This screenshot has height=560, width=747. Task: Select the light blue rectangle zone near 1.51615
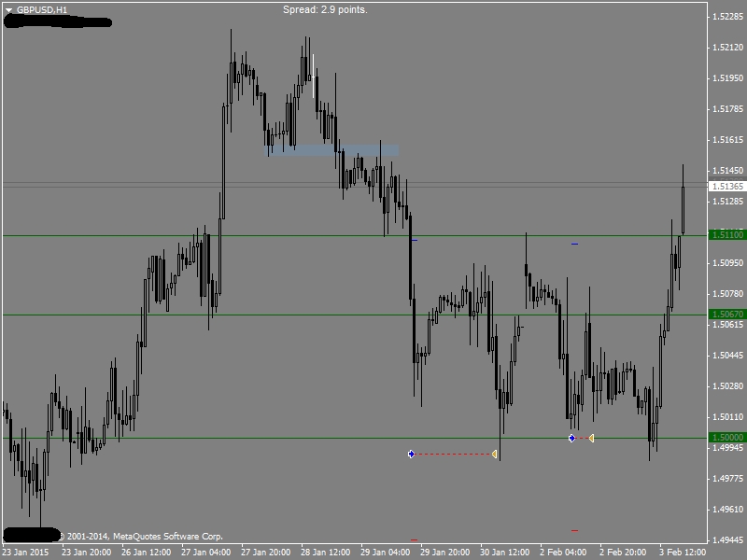331,150
